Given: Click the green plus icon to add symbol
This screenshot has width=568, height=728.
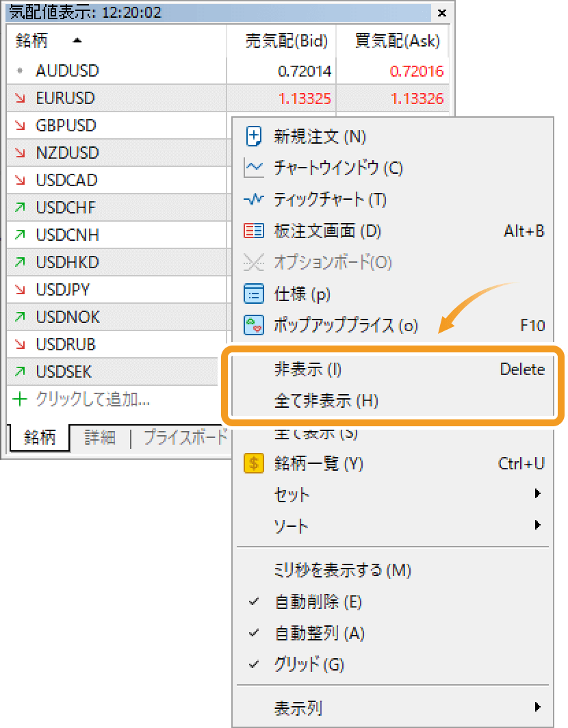Looking at the screenshot, I should (x=20, y=399).
